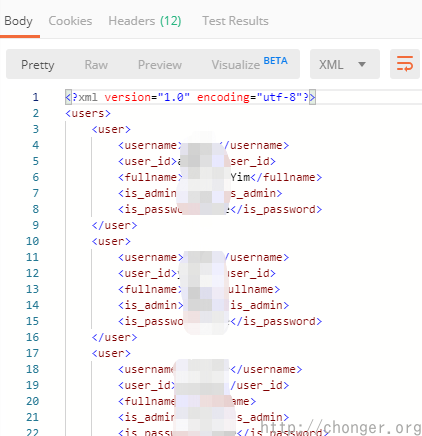
Task: Select the Pretty view mode
Action: (38, 65)
